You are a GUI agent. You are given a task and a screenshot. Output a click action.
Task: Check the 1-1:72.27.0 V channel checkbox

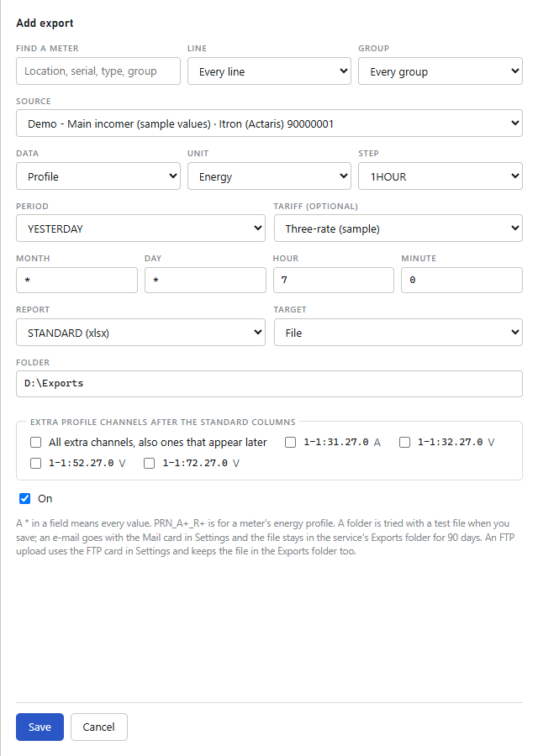pyautogui.click(x=149, y=464)
